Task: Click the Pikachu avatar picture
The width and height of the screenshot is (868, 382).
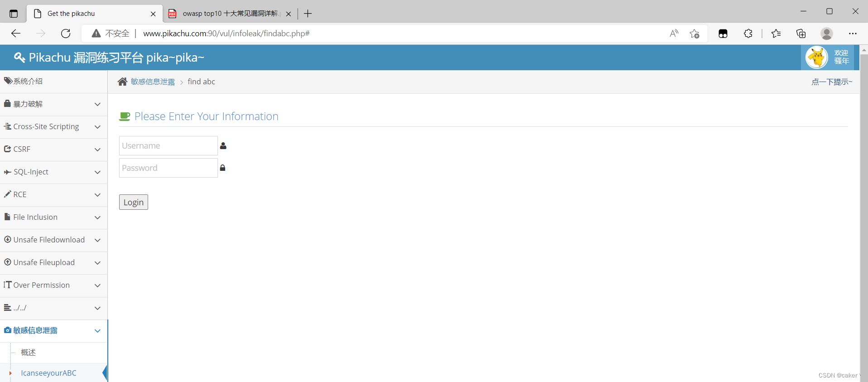Action: coord(817,58)
